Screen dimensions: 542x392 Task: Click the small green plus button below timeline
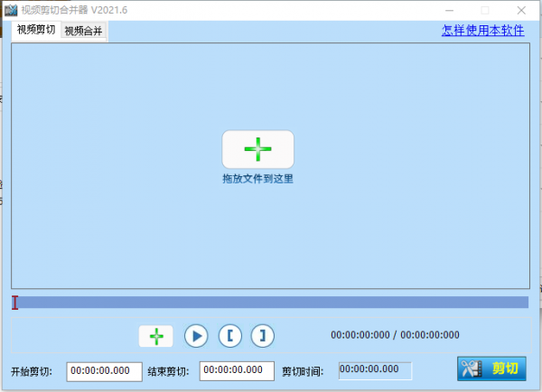click(x=155, y=336)
